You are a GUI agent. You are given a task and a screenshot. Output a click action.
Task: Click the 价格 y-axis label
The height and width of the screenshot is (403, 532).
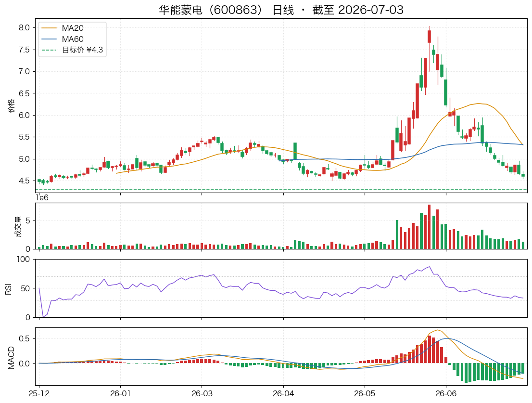click(11, 105)
